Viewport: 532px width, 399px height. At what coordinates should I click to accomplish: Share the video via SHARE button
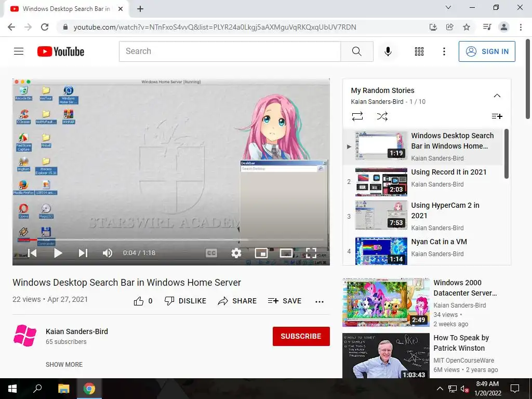[237, 301]
